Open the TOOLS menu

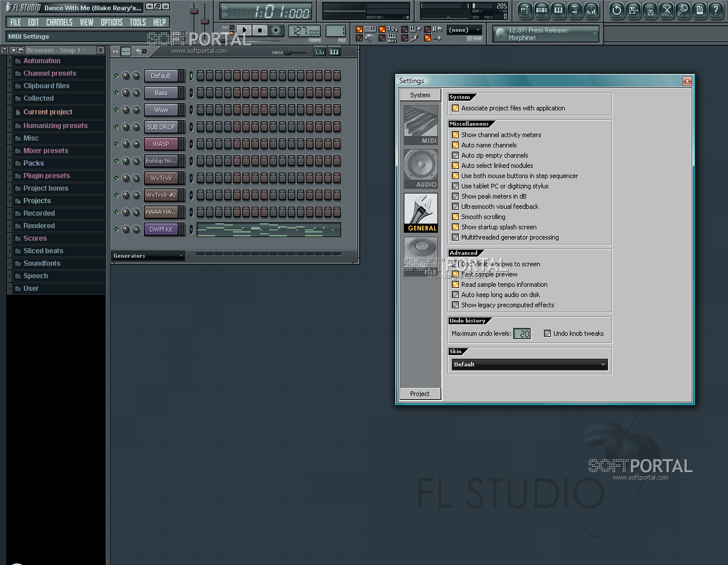138,22
